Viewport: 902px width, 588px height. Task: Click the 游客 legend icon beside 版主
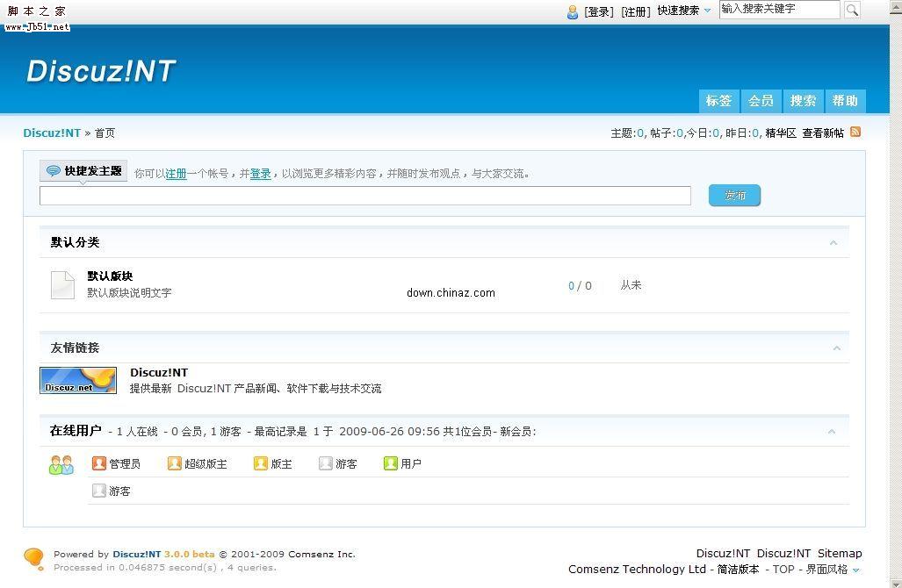tap(326, 463)
